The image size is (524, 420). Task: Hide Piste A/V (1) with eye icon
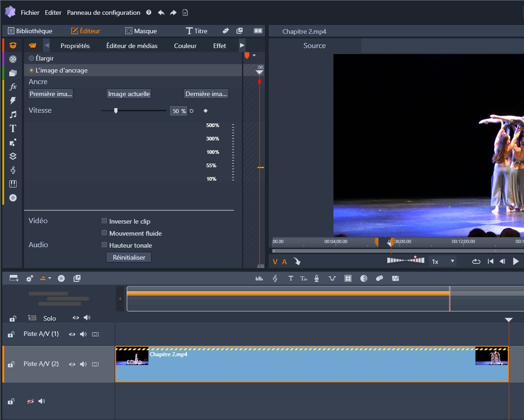coord(72,334)
